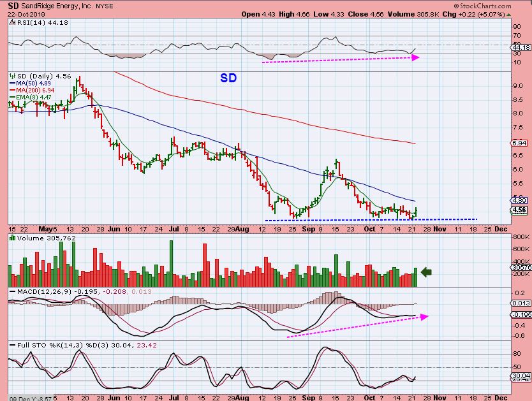Click the Sep label on the price date axis

coord(308,229)
